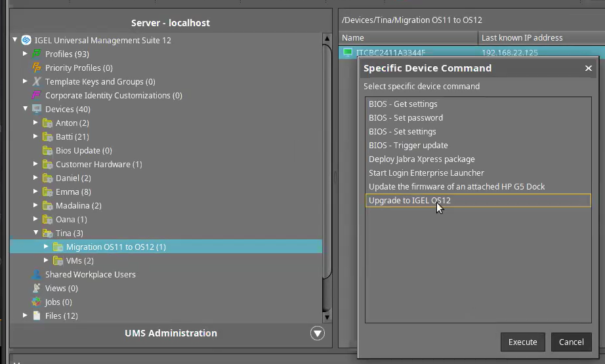Select BIOS - Trigger update command
Screen dimensions: 605x364
[478, 146]
